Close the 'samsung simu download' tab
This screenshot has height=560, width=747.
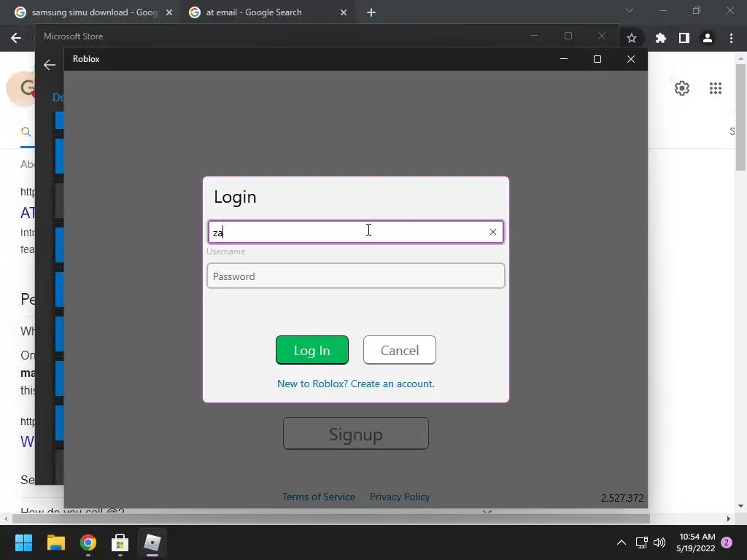tap(169, 12)
